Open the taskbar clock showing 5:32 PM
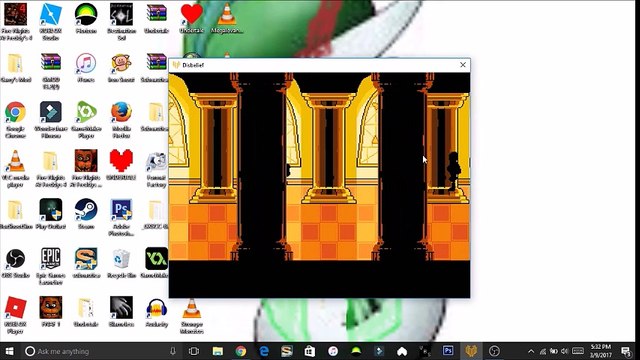640x360 pixels. pyautogui.click(x=600, y=351)
